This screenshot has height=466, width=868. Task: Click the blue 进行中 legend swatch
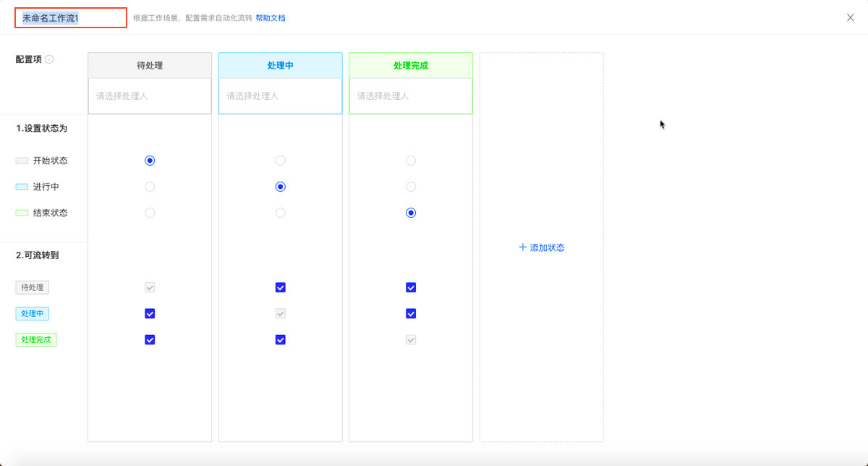click(22, 187)
